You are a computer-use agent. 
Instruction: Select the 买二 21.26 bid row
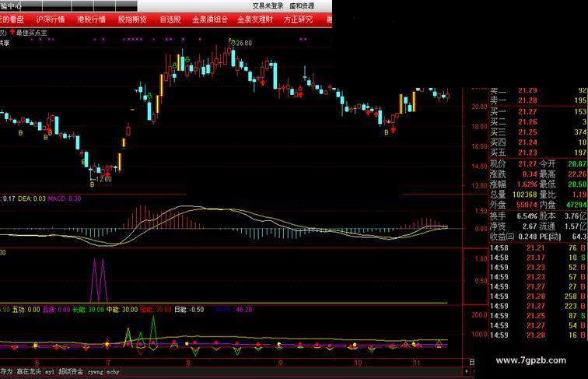[538, 122]
